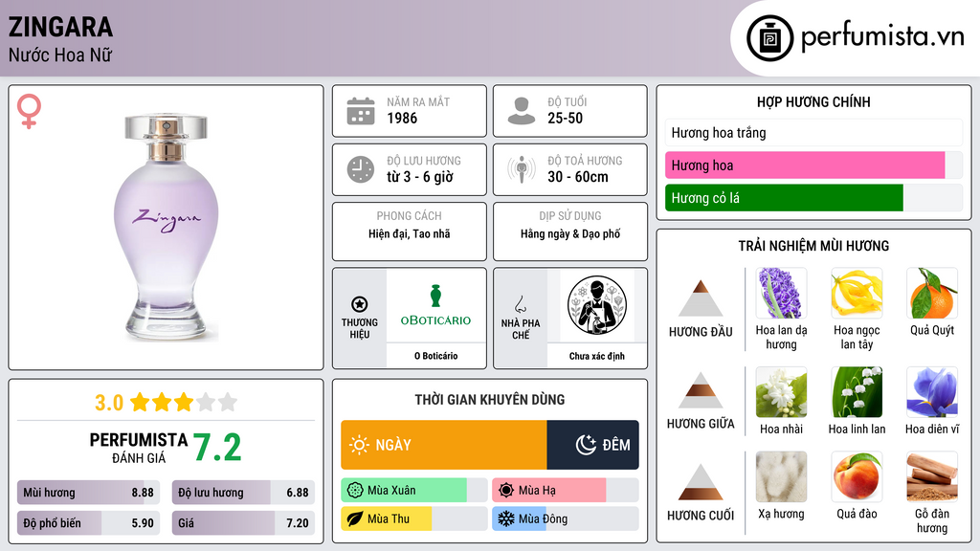Click the fifth grey rating star
The width and height of the screenshot is (980, 551).
coord(228,402)
